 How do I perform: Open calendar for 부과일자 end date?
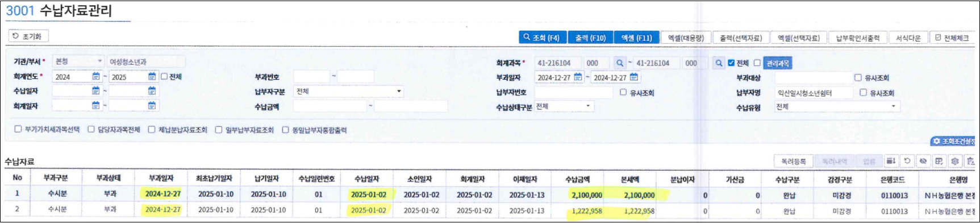tap(634, 77)
